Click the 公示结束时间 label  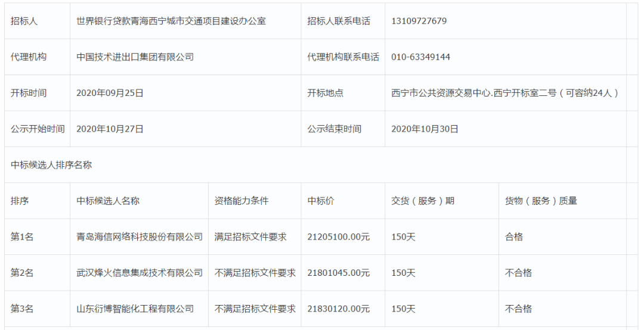pos(335,129)
